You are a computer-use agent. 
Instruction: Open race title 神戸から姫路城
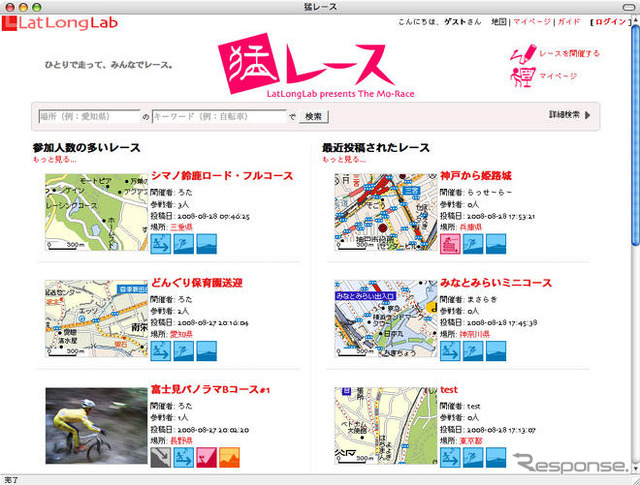pos(476,176)
